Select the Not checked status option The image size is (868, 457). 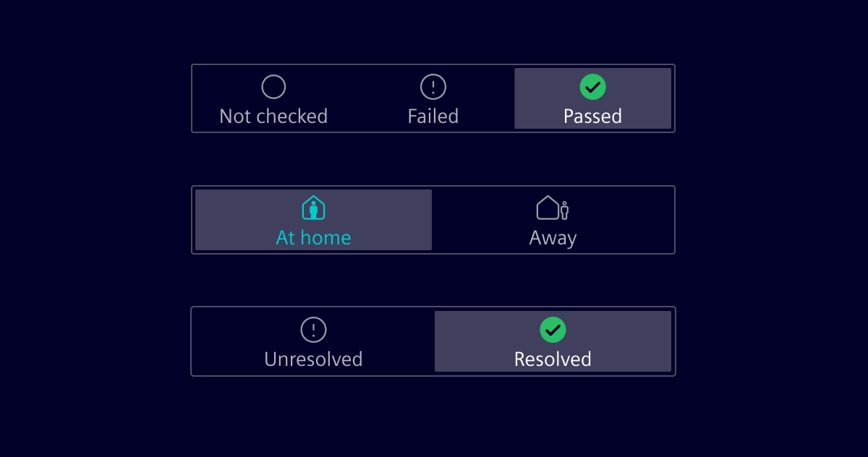[273, 98]
